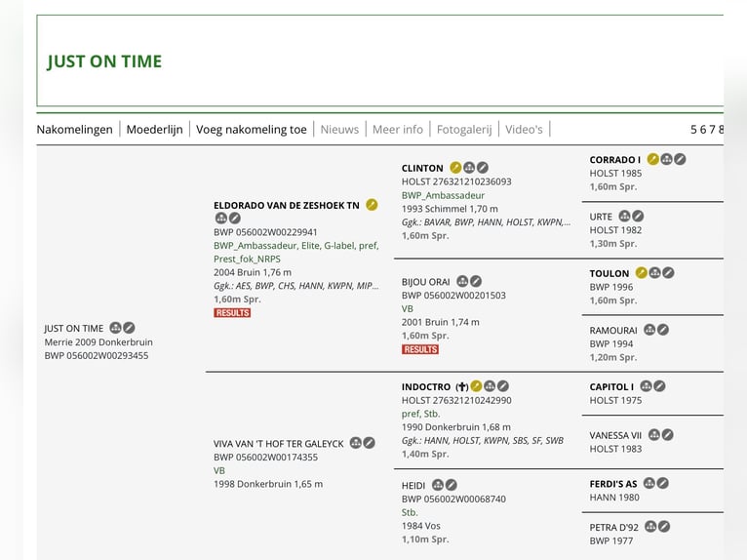Open the Fotogalerij tab
The width and height of the screenshot is (747, 560).
464,129
